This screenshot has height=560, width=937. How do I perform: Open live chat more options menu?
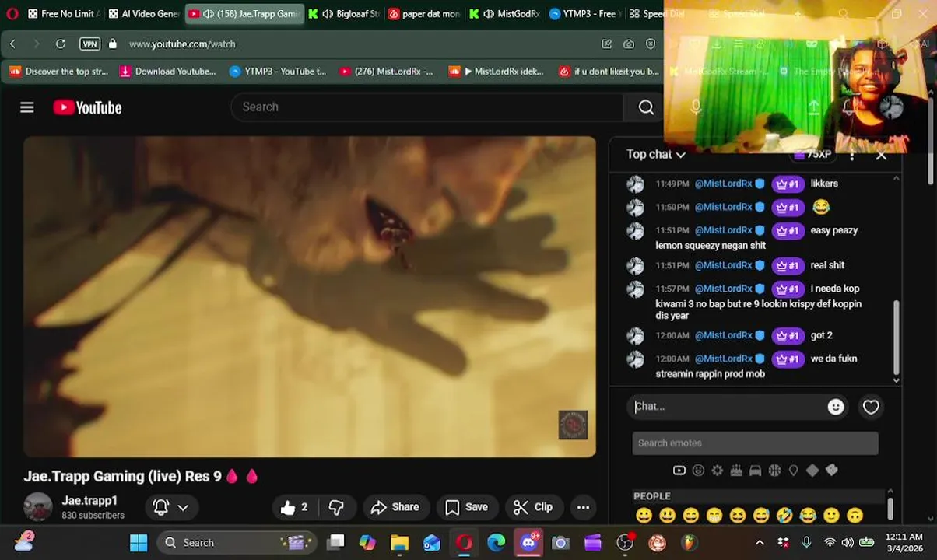pos(852,155)
